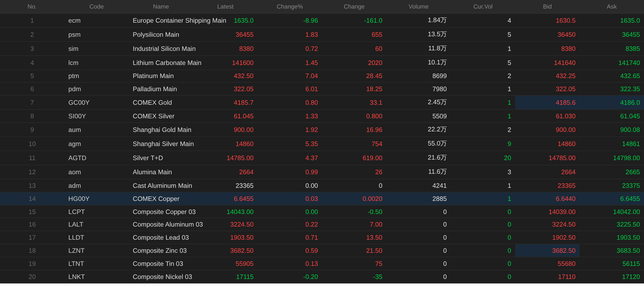Open the Industrial Silicon Main quote

(164, 49)
